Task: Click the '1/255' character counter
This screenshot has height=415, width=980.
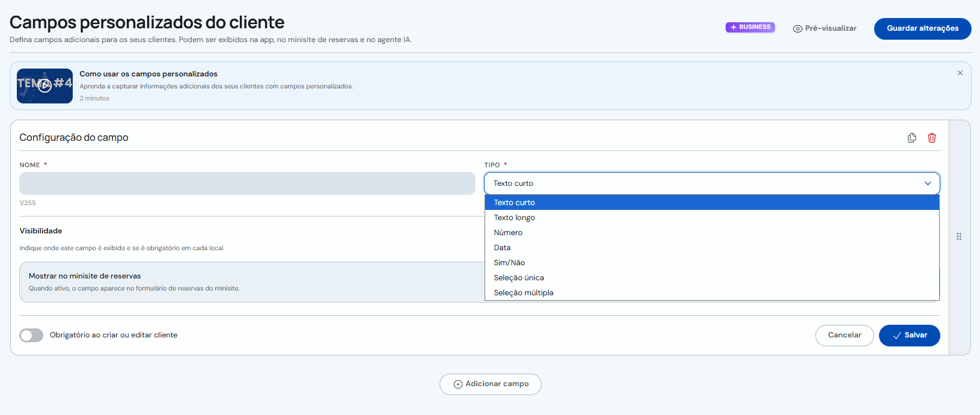Action: point(28,203)
